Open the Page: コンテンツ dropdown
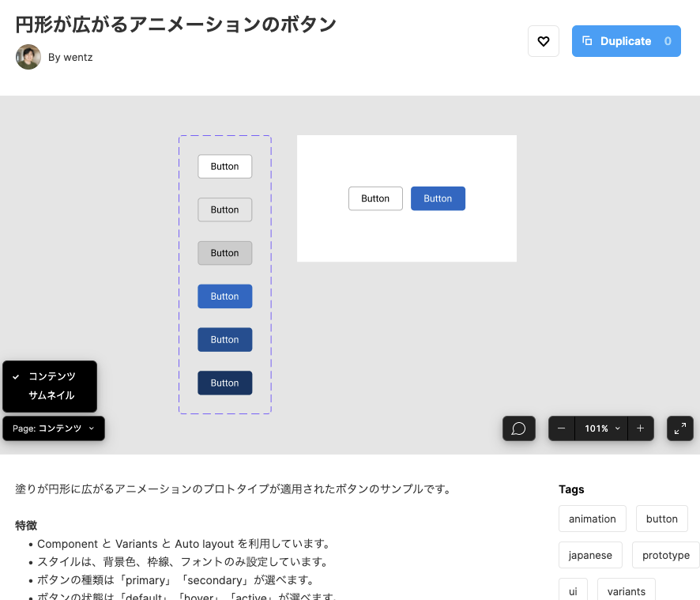 click(53, 428)
